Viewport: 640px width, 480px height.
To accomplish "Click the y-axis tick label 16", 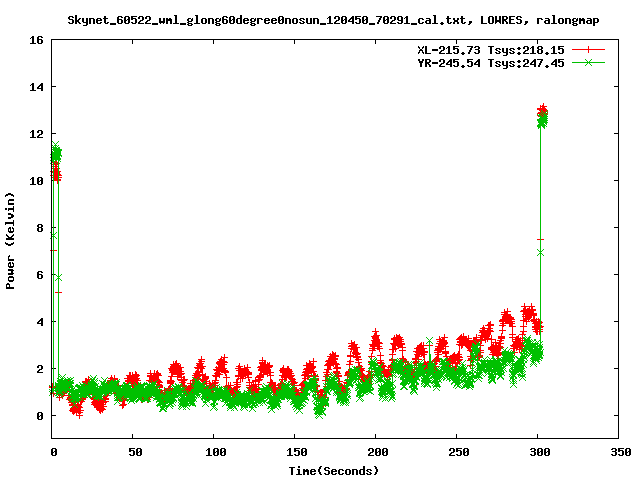I will 36,40.
